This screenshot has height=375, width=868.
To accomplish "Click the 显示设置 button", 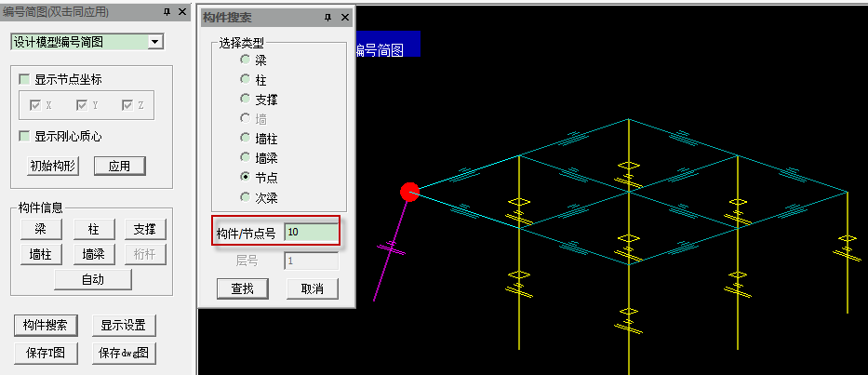I will click(x=124, y=326).
